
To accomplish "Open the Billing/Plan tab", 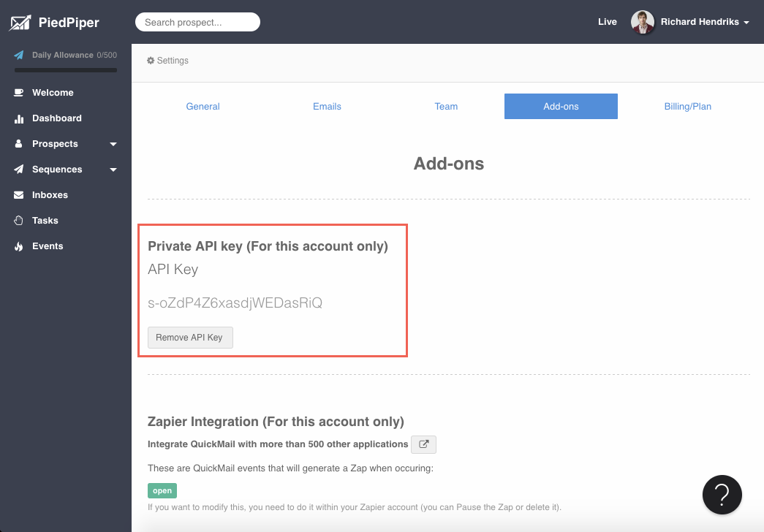I will pos(687,106).
